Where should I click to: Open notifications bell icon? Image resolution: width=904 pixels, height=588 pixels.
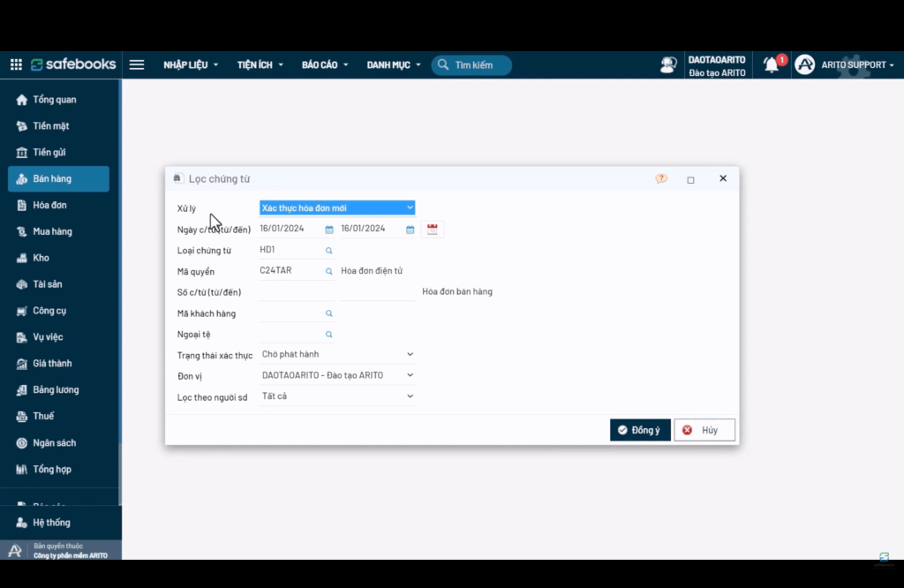772,64
